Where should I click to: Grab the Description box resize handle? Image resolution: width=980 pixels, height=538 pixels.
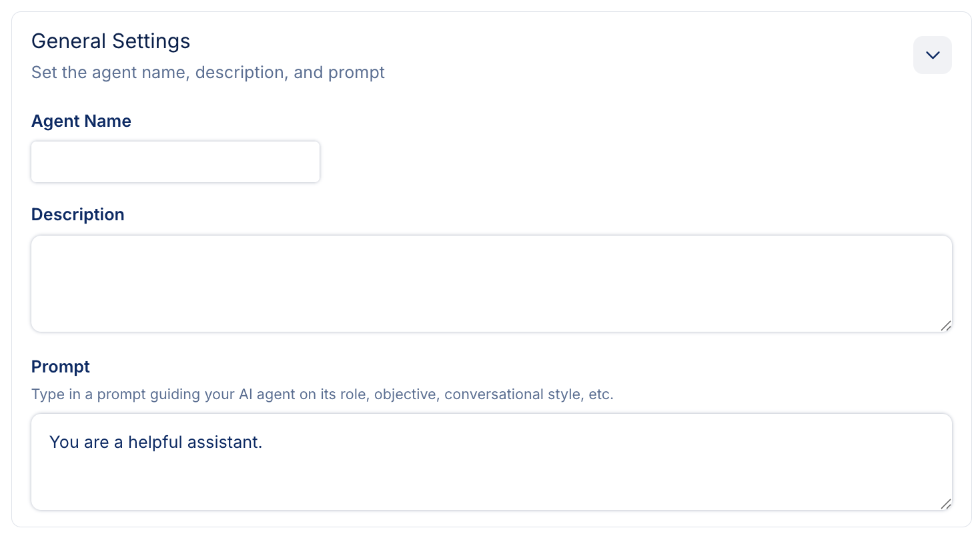945,325
